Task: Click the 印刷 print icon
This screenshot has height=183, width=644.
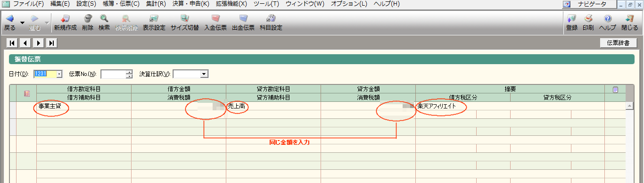Action: 588,23
